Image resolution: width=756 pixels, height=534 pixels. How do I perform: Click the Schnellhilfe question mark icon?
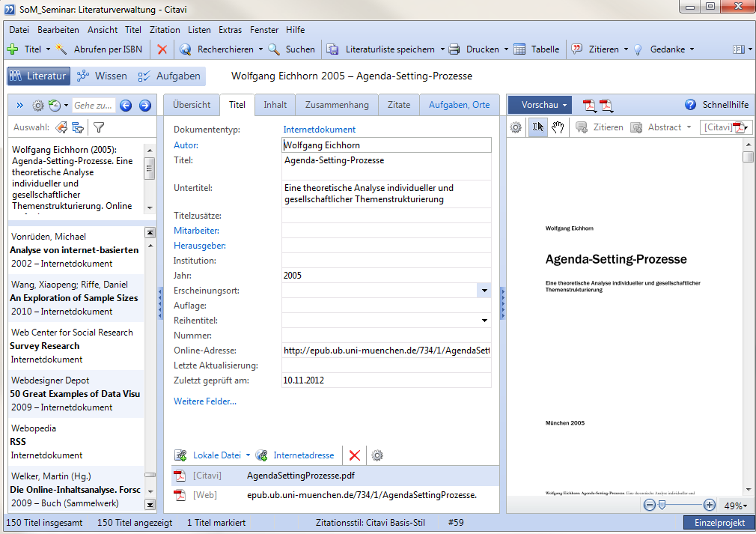click(691, 105)
